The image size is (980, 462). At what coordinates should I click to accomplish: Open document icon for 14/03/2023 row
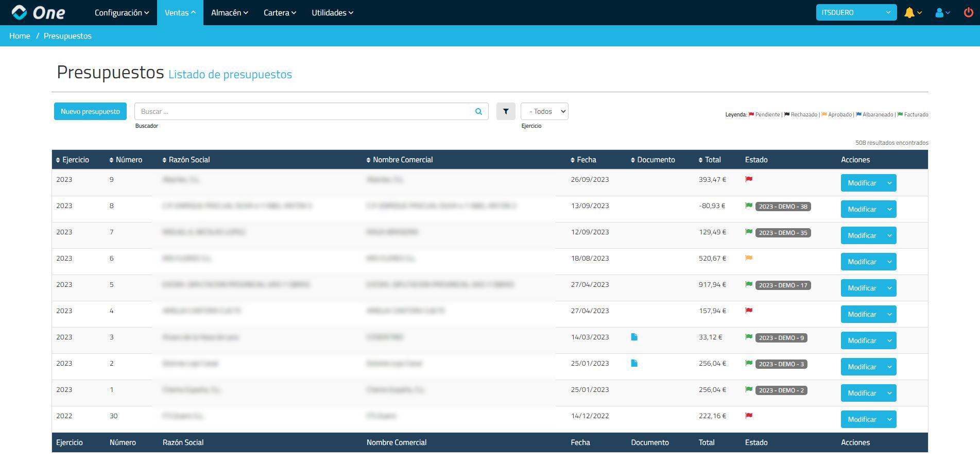point(634,337)
